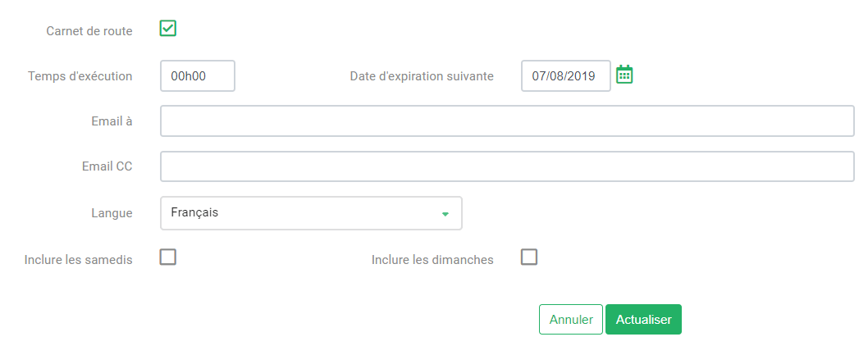The height and width of the screenshot is (346, 868).
Task: Uncheck the Carnet de route checkbox
Action: pos(167,28)
